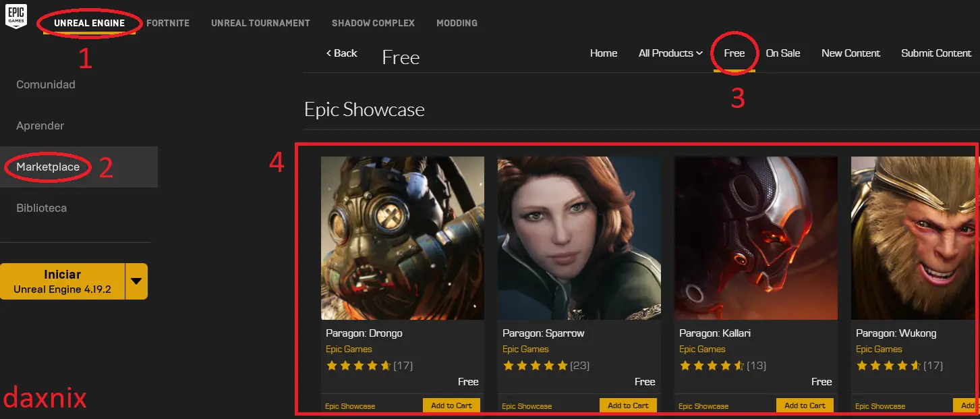Screen dimensions: 980x419
Task: Open the Unreal Engine tab
Action: point(89,23)
